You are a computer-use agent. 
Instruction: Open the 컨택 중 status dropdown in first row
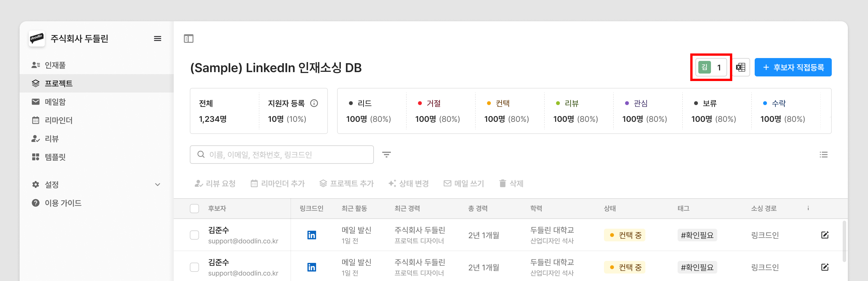point(624,235)
